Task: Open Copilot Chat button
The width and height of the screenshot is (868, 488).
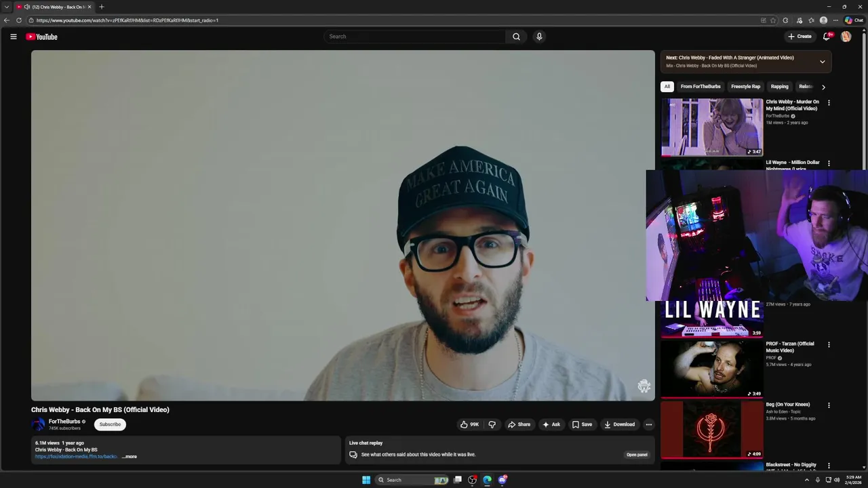Action: coord(854,20)
